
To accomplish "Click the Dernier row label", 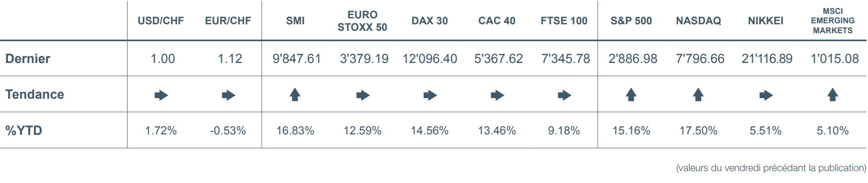I will [x=28, y=59].
